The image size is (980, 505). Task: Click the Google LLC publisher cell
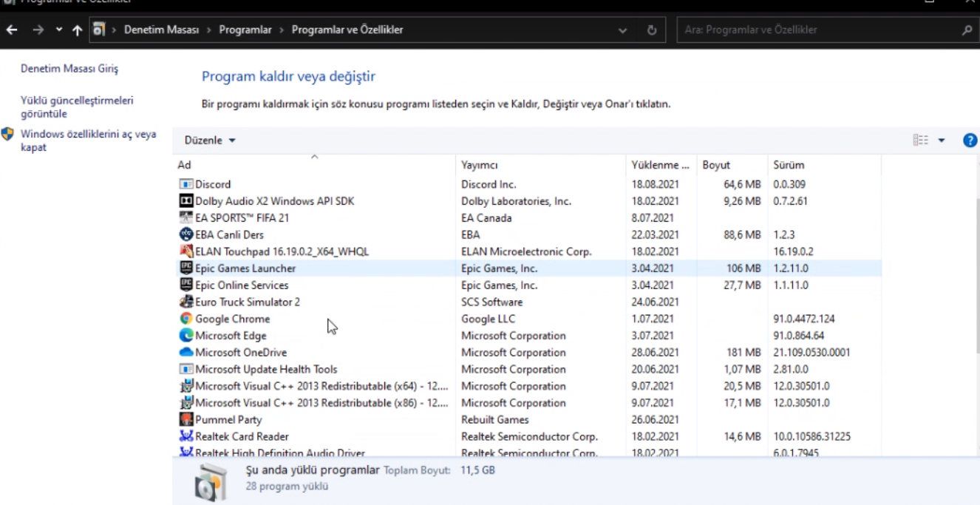tap(489, 319)
